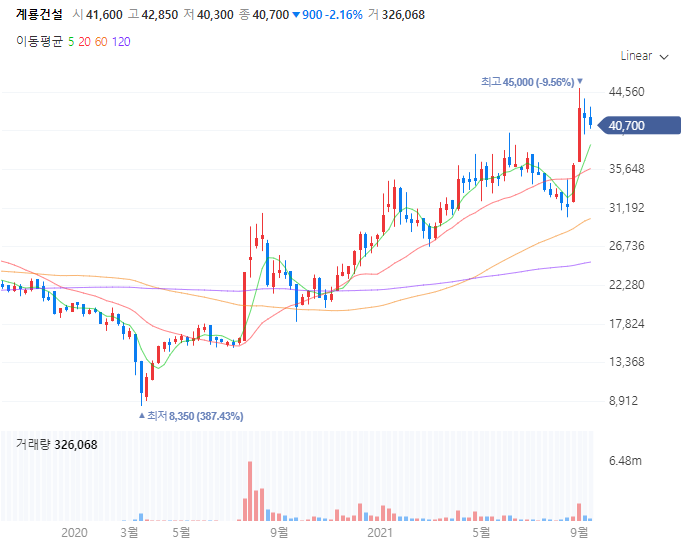688x556 pixels.
Task: Click the 2021 time axis label
Action: pos(380,533)
